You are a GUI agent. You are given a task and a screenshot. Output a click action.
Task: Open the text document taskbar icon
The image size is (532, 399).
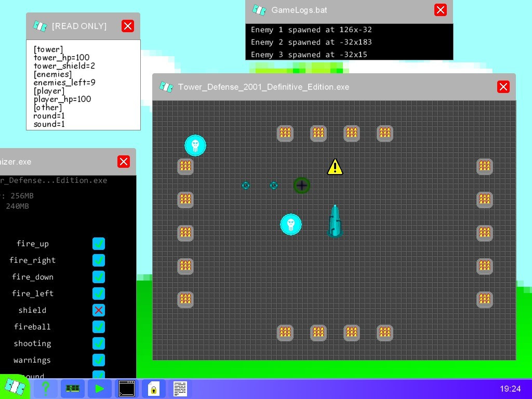(180, 389)
